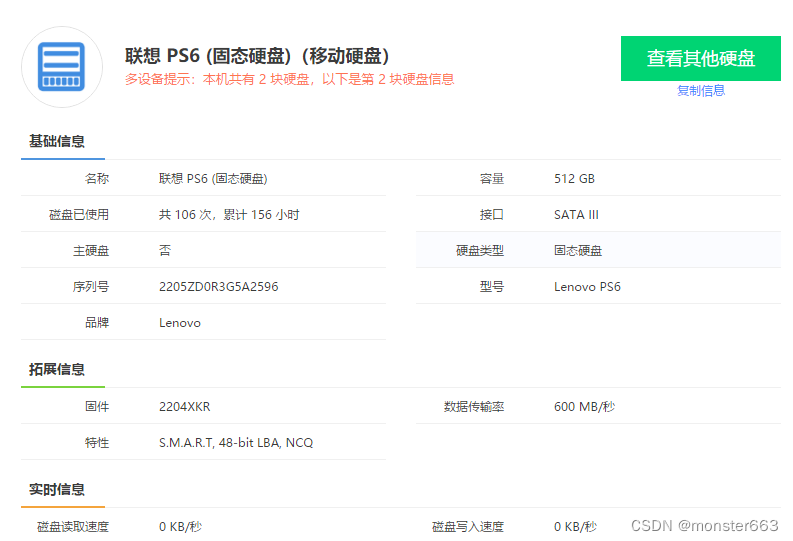Click the title 联想 PS6 (固态硬盘)（移动硬盘）

click(257, 56)
